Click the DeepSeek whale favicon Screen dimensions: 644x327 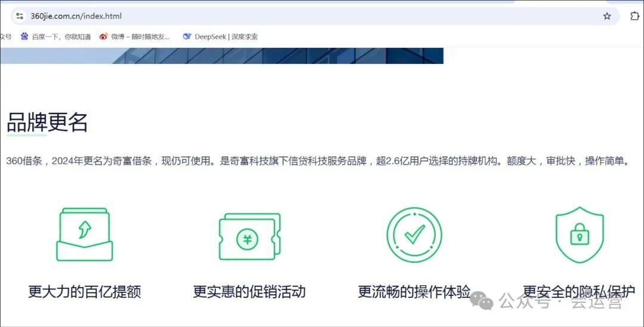187,36
